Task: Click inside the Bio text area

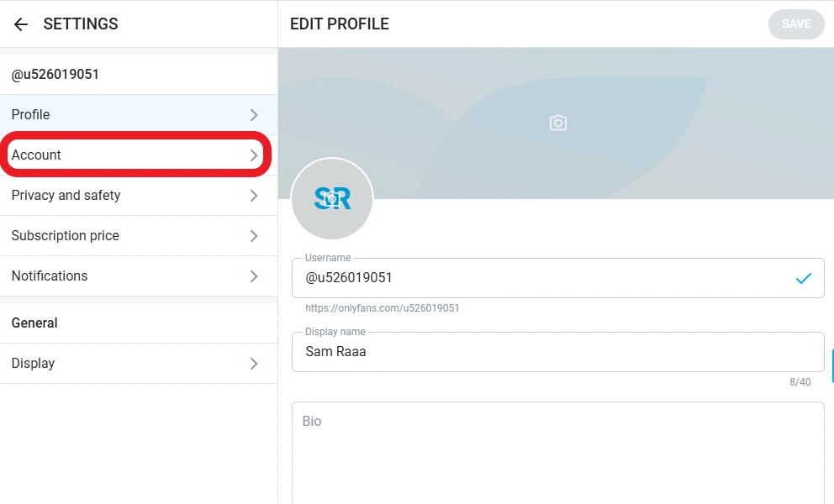Action: point(557,454)
